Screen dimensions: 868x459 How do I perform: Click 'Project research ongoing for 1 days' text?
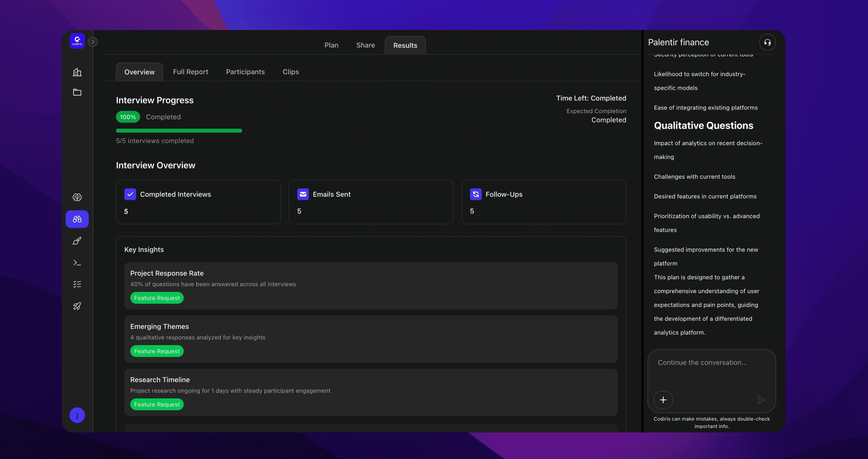pos(230,391)
